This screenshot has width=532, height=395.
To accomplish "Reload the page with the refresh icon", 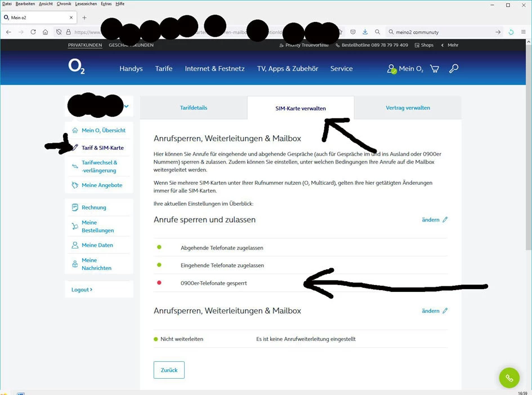I will click(x=33, y=32).
